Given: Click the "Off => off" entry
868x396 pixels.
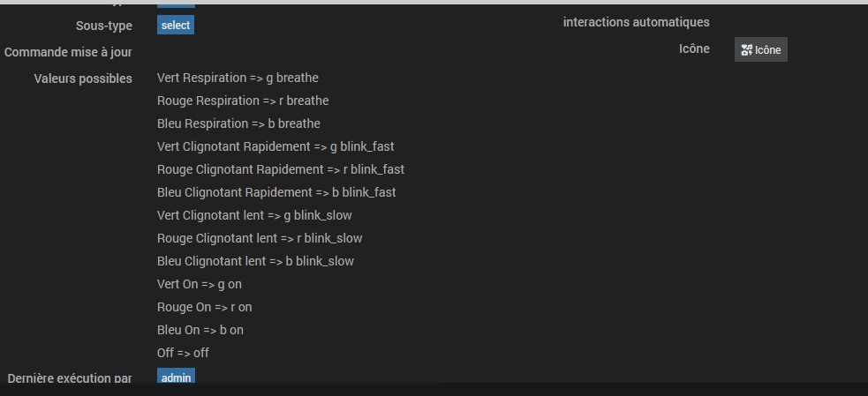Looking at the screenshot, I should [x=183, y=353].
